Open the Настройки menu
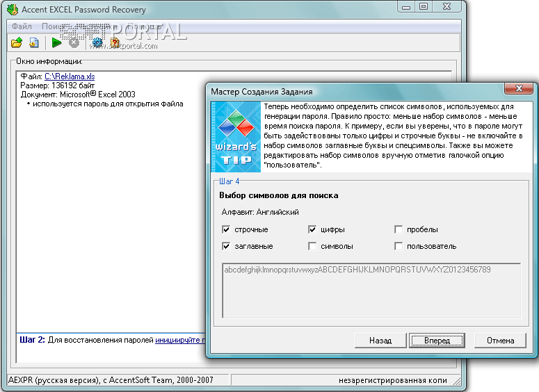 pos(96,26)
